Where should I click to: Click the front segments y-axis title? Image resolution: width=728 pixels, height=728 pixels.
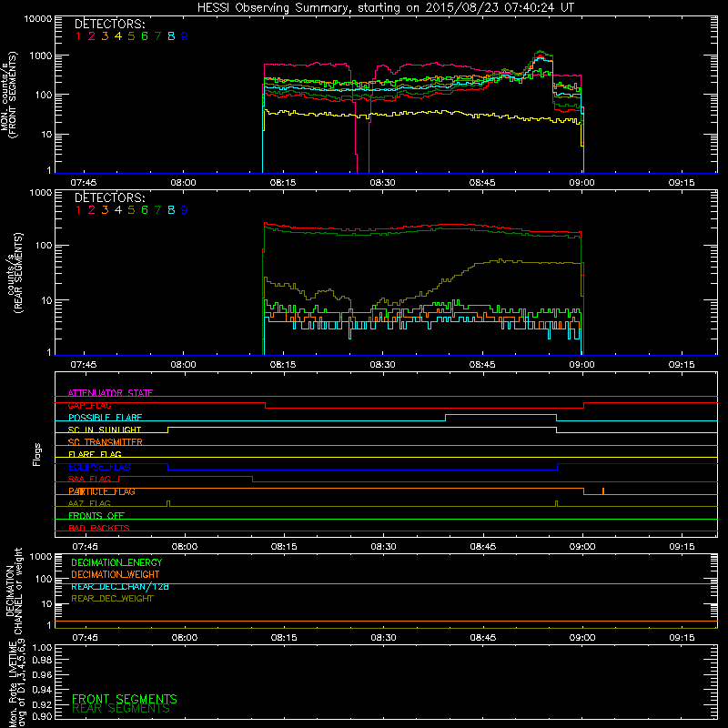pyautogui.click(x=8, y=96)
